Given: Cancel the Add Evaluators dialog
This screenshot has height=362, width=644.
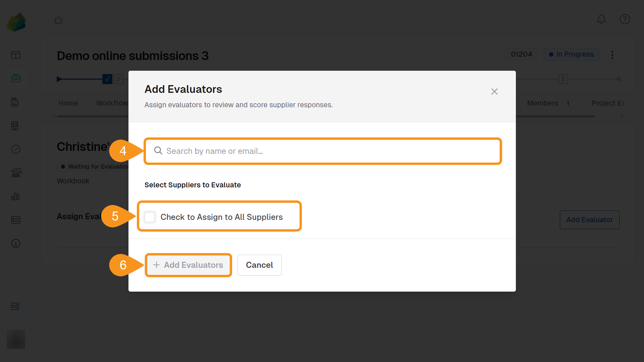Looking at the screenshot, I should click(x=259, y=265).
